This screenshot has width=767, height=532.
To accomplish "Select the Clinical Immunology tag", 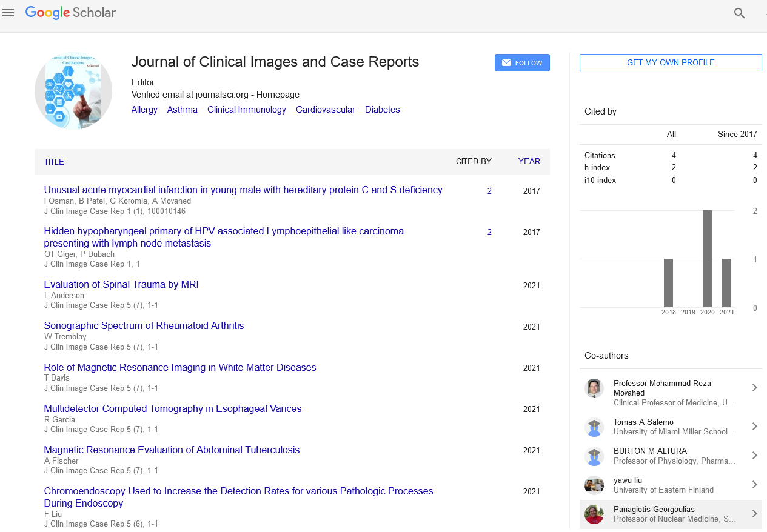I will pos(247,110).
